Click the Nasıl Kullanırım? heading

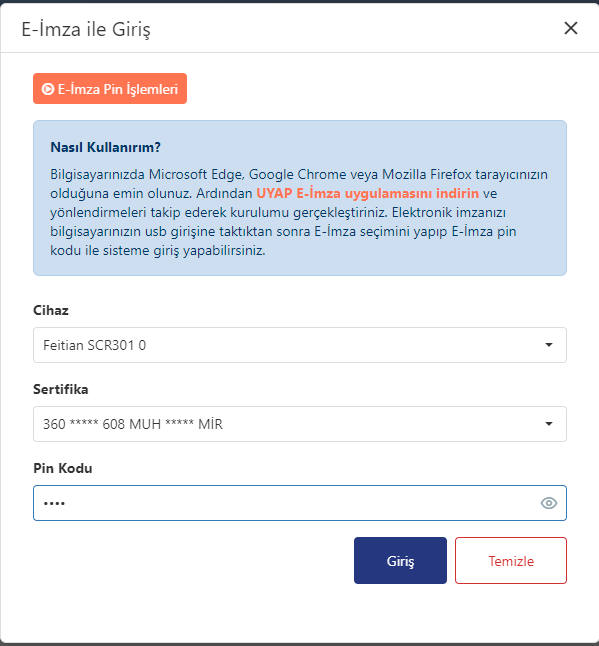[105, 147]
